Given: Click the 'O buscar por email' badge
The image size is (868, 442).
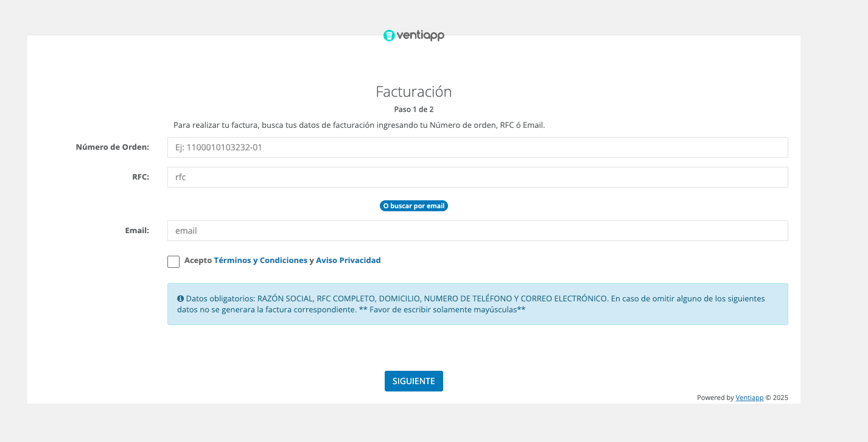Looking at the screenshot, I should point(414,206).
